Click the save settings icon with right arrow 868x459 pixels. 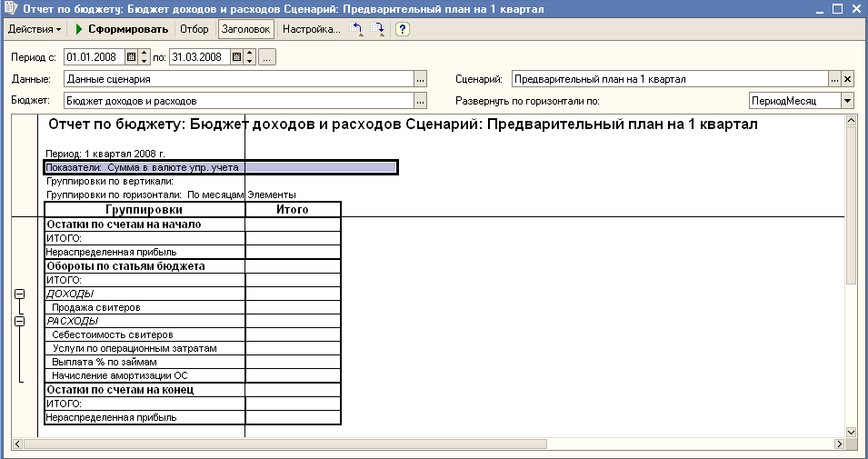377,29
